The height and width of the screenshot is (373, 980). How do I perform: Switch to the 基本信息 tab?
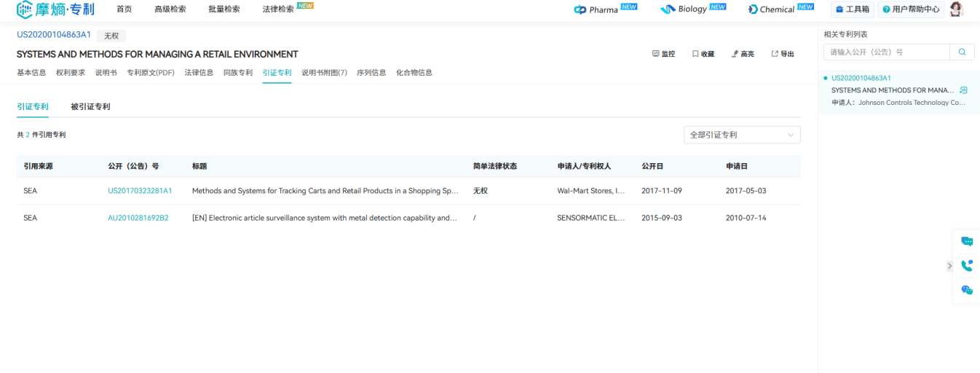pyautogui.click(x=31, y=73)
